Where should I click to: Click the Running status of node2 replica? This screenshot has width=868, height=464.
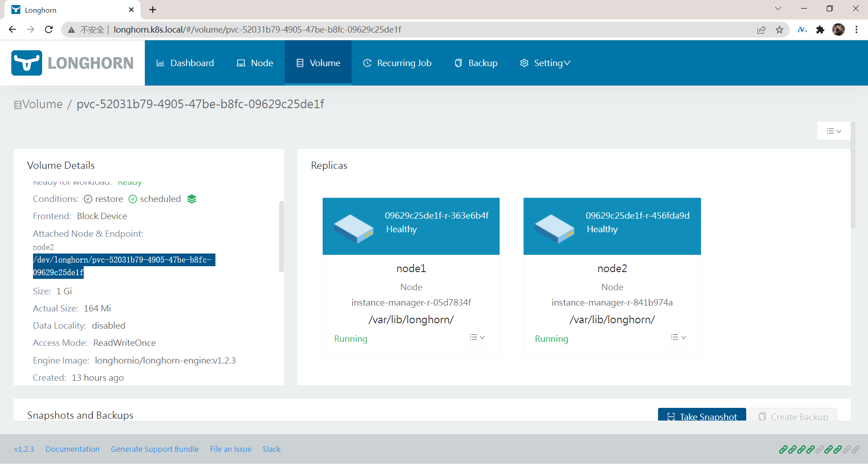[552, 339]
